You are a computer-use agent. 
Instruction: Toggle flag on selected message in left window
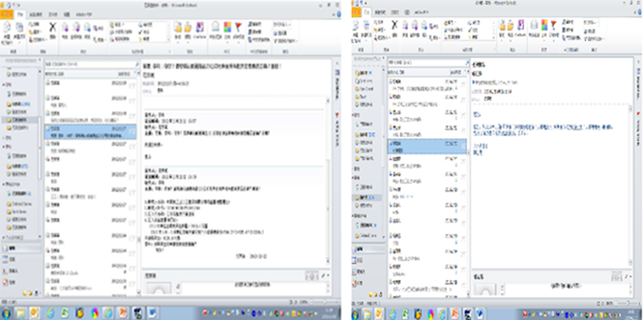point(132,131)
